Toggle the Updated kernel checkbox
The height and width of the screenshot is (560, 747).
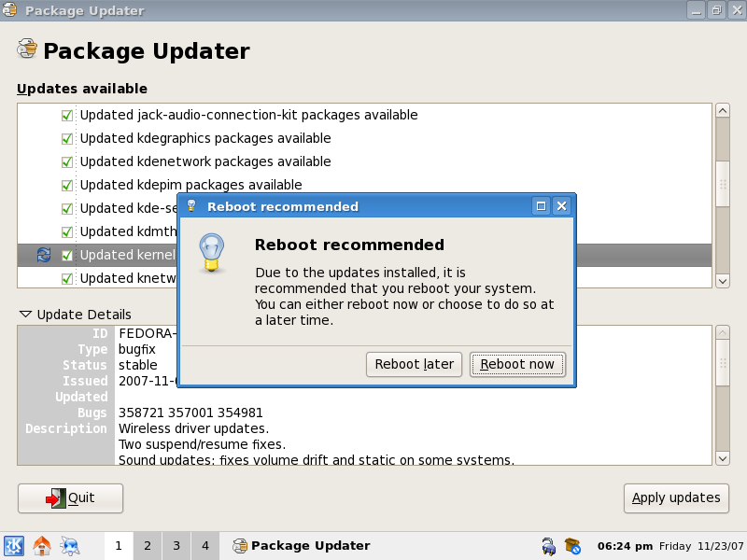(67, 255)
